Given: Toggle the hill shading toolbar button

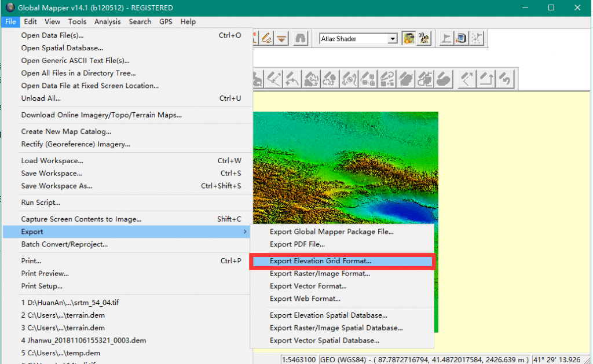Looking at the screenshot, I should [409, 39].
